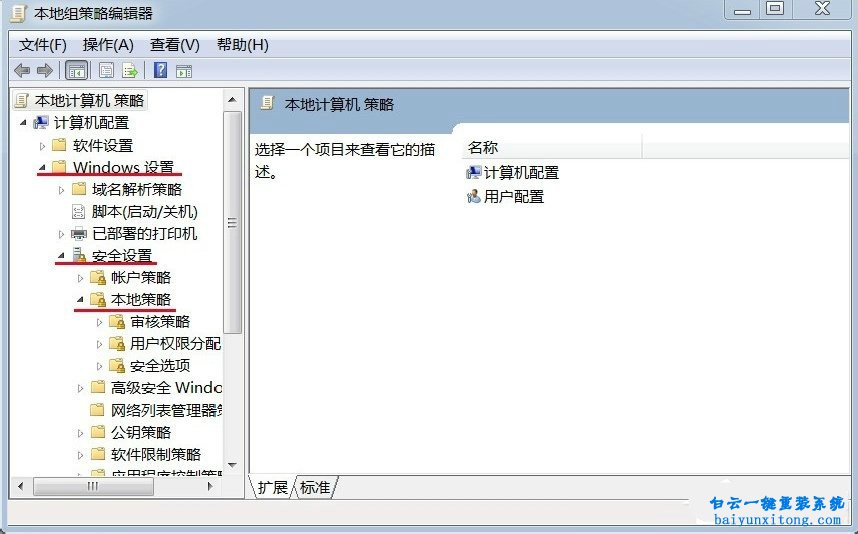
Task: Select 用户权限分配 in the tree
Action: point(175,344)
